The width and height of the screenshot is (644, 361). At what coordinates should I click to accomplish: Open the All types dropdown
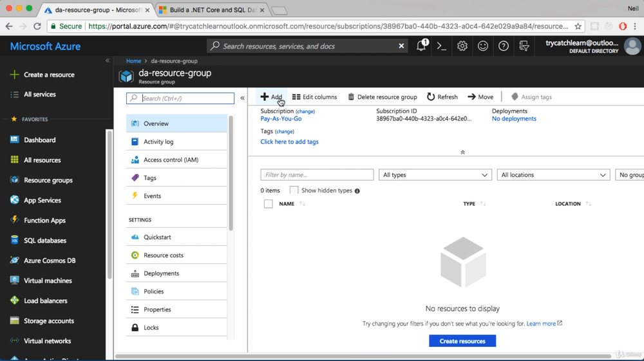point(435,175)
